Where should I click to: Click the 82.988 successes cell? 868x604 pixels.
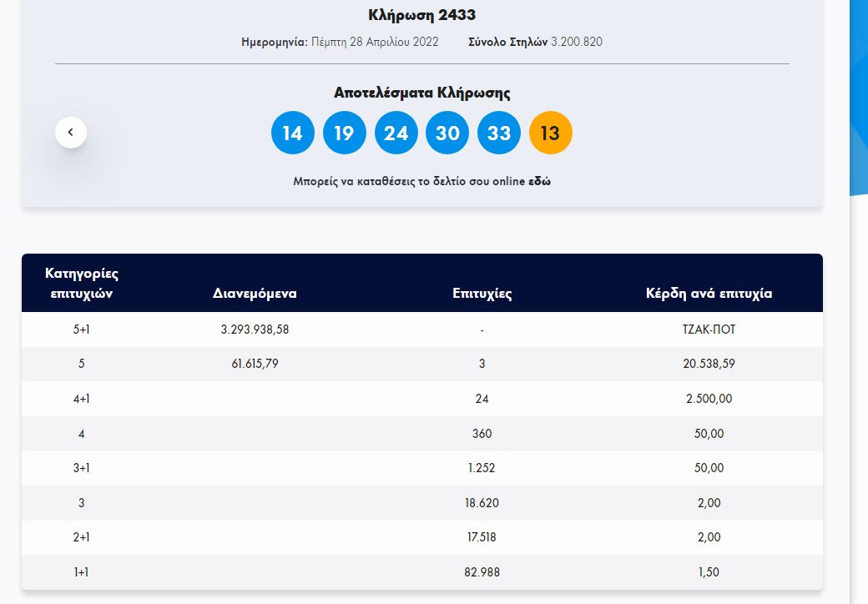(482, 572)
